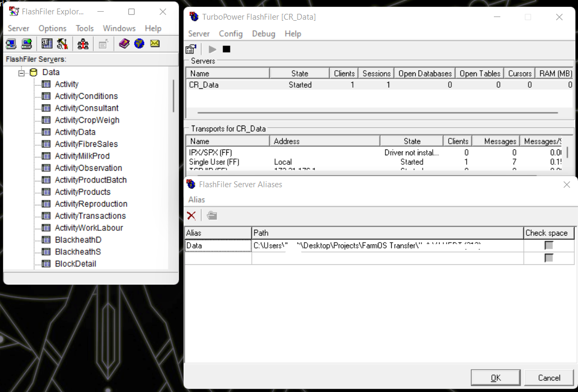Click the Open Databases column header
Viewport: 578px width, 392px height.
coord(425,73)
